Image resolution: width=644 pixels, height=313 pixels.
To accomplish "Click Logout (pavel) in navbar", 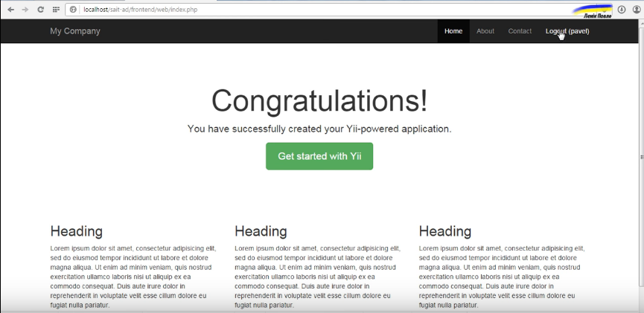I will point(567,31).
